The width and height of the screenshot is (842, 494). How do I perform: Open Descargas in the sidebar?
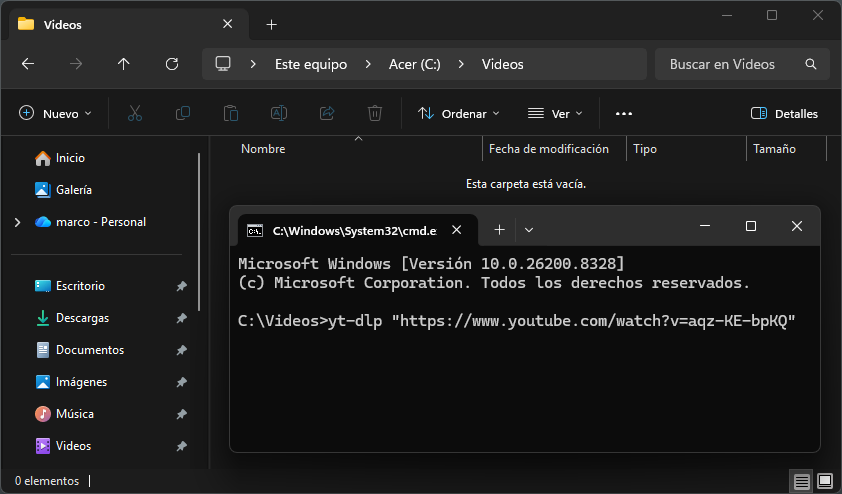point(82,318)
